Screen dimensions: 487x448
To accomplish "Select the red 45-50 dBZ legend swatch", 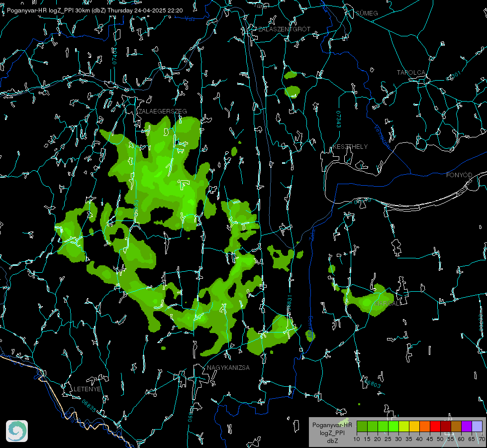I will (435, 426).
